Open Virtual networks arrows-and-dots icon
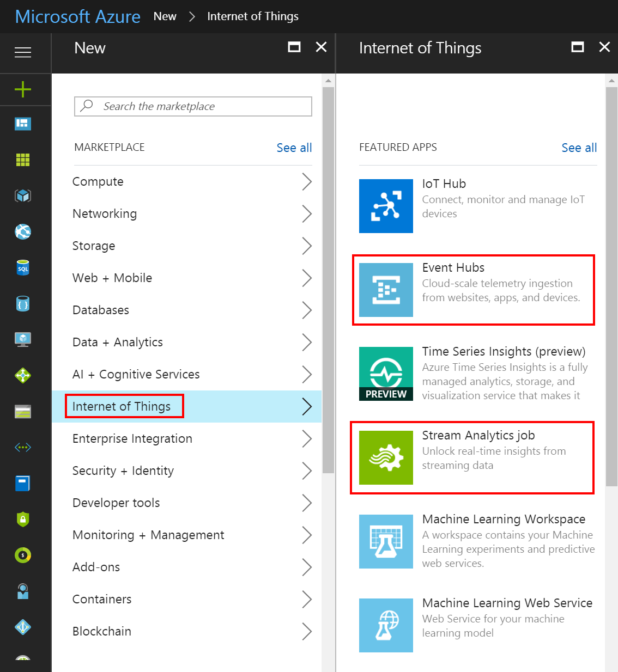Image resolution: width=618 pixels, height=672 pixels. point(23,447)
